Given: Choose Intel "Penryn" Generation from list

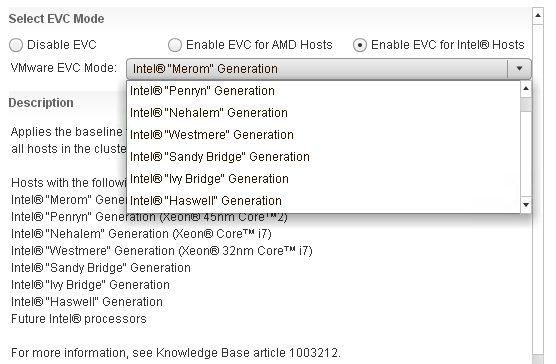Looking at the screenshot, I should [323, 91].
